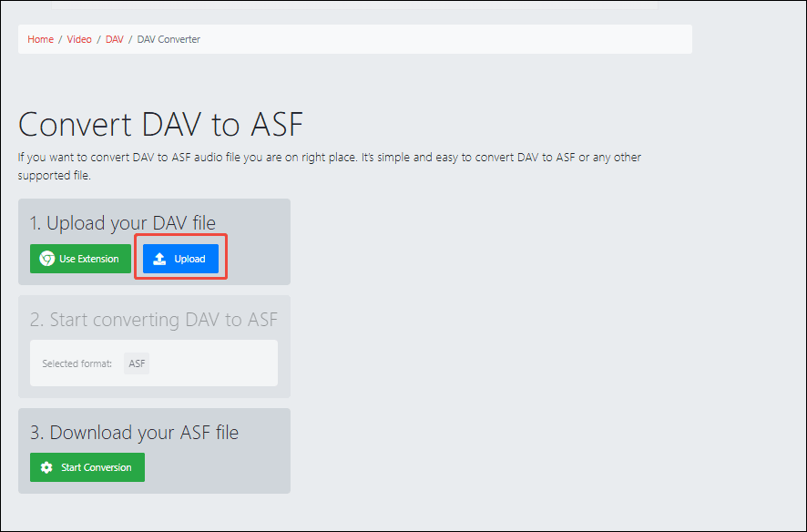807x532 pixels.
Task: Open the Use Extension Chrome browser icon
Action: (46, 259)
